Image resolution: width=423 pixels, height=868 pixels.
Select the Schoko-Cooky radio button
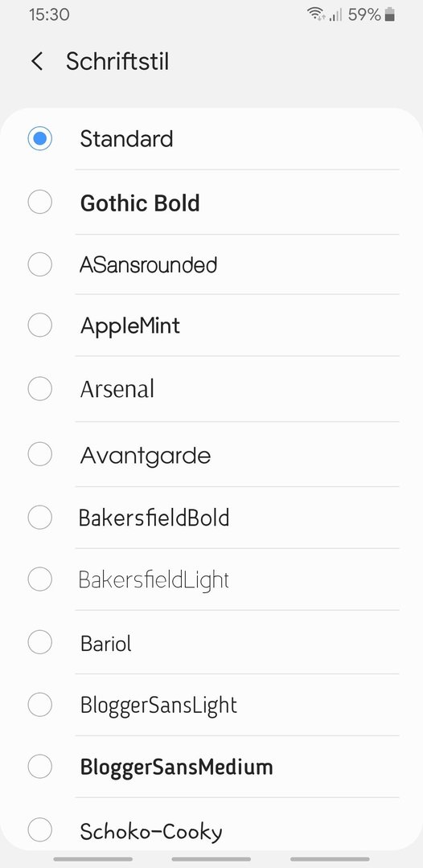(40, 830)
